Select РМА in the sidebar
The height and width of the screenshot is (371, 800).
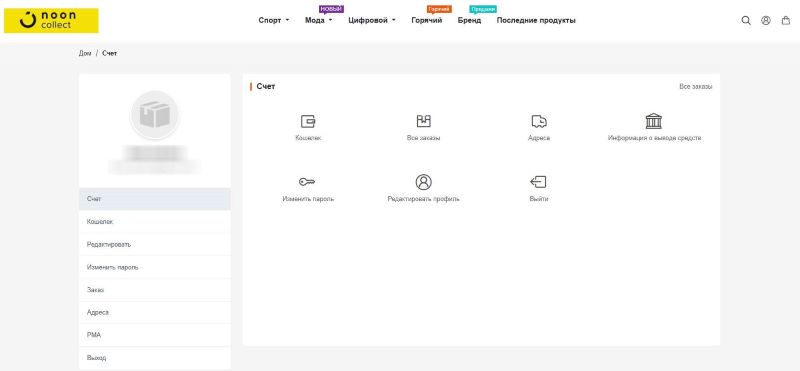[155, 335]
